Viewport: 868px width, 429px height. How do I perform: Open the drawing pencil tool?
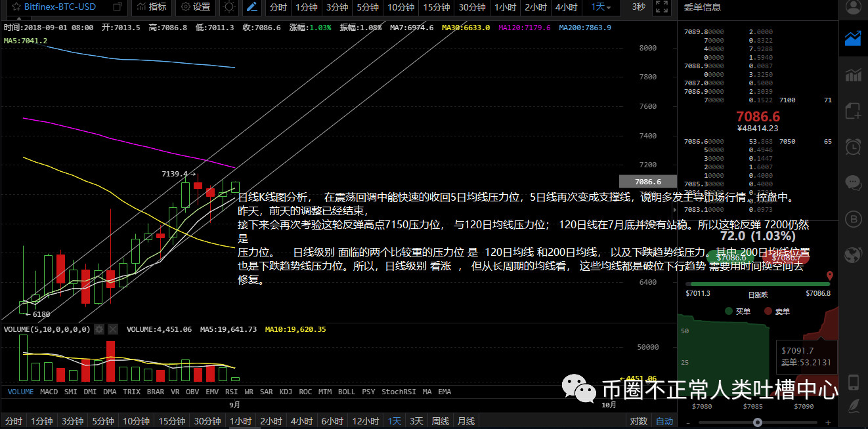click(251, 7)
